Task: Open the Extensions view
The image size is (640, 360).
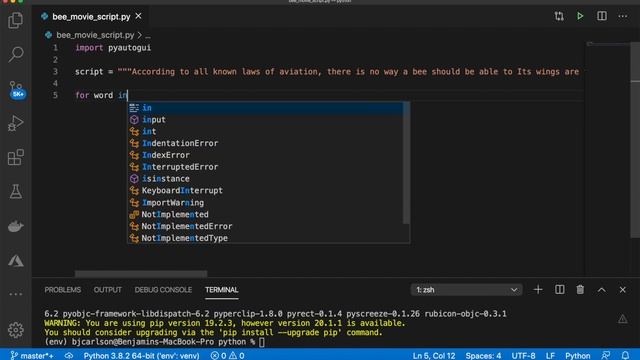Action: coord(16,157)
